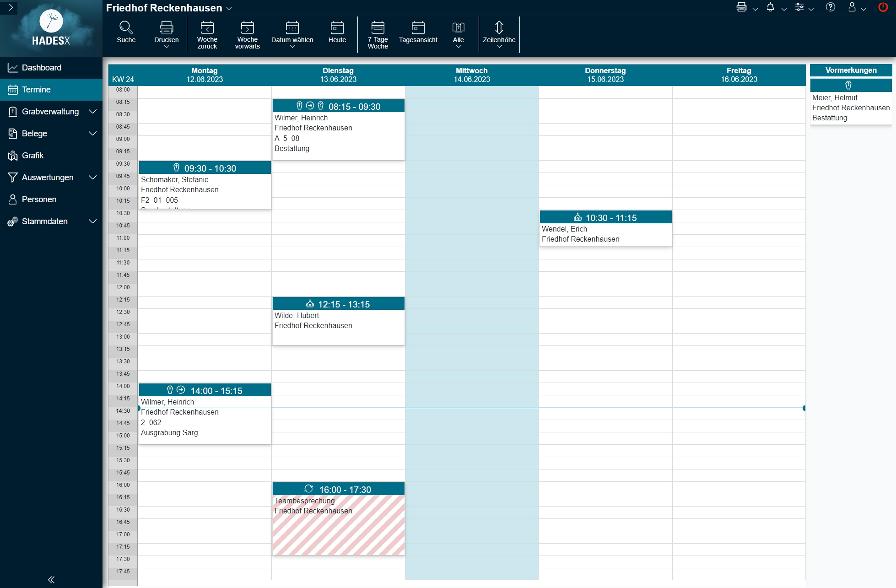Switch to 7-Tage Woche view
Image resolution: width=896 pixels, height=588 pixels.
(378, 28)
